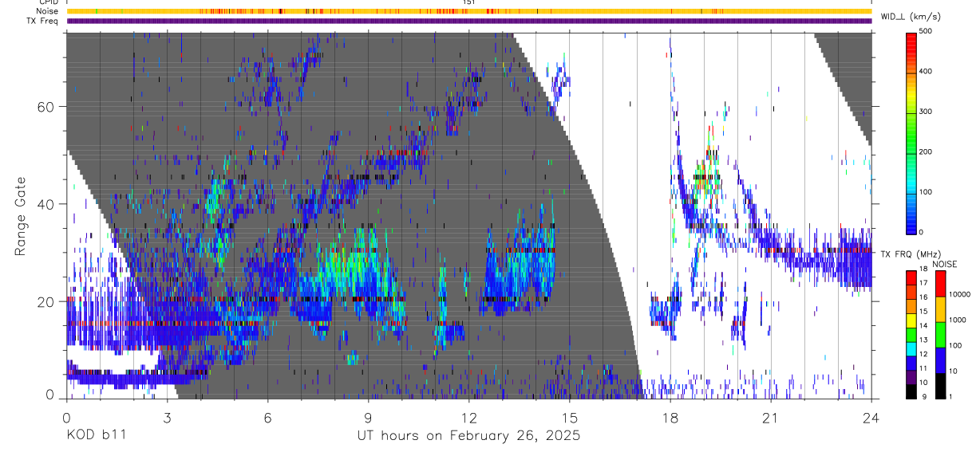980x452 pixels.
Task: Click the '21' tick on UT hours axis
Action: point(771,417)
